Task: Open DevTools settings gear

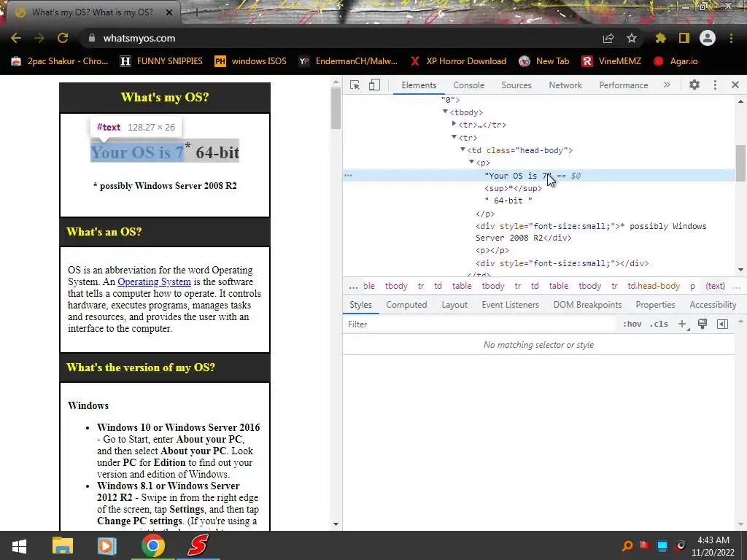Action: coord(694,85)
